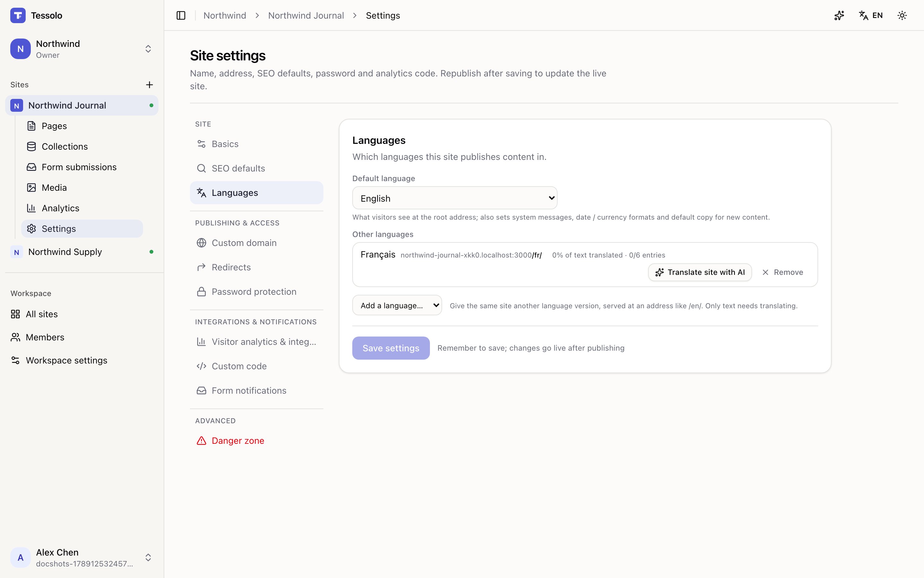
Task: Open Form submissions in the sidebar
Action: [x=82, y=167]
